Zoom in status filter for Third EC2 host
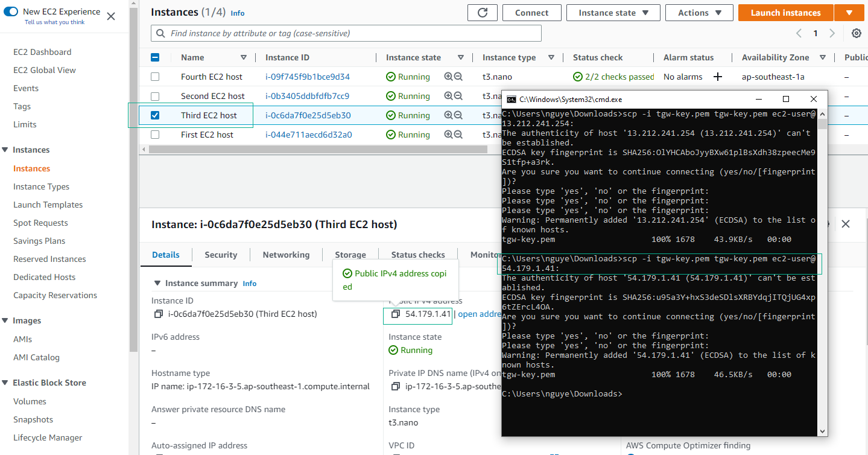The height and width of the screenshot is (455, 868). [448, 115]
